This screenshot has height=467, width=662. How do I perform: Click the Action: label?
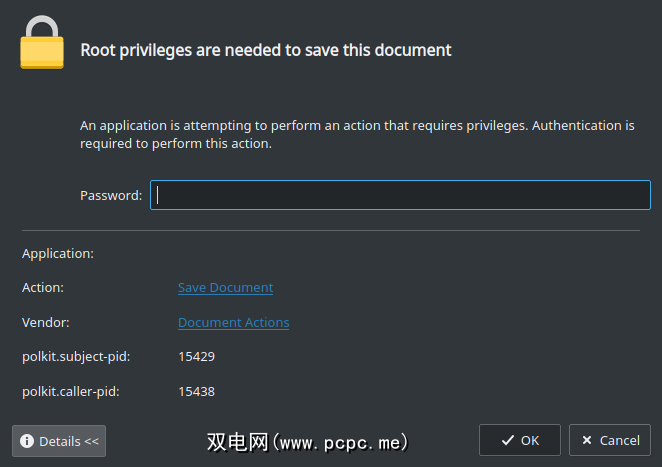pos(43,288)
